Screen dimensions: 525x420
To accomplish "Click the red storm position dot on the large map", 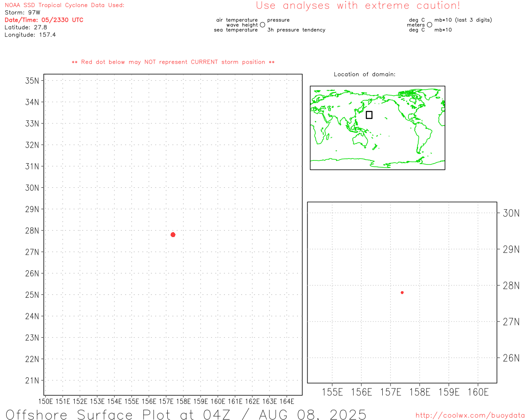I will tap(173, 235).
